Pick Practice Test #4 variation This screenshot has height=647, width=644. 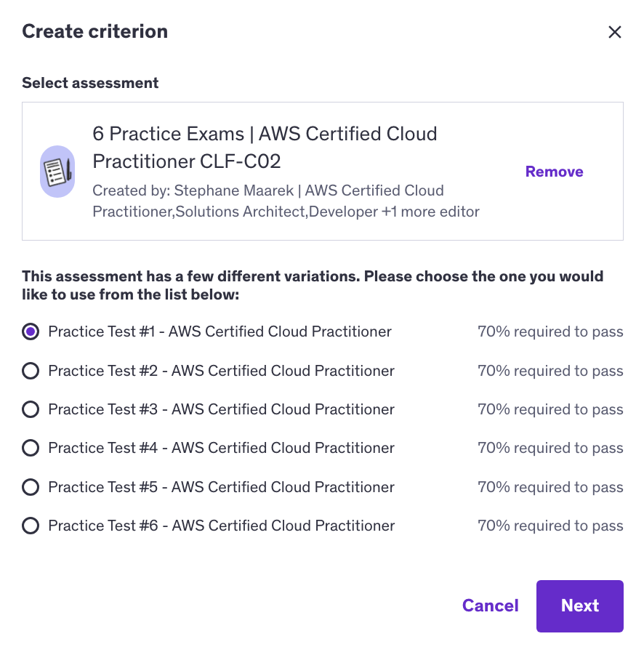(x=31, y=448)
